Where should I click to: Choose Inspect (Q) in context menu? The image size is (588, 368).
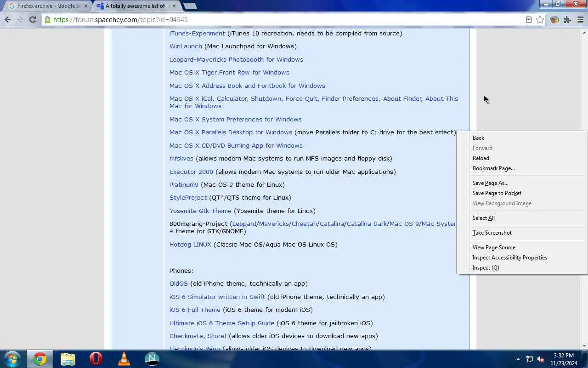522,268
